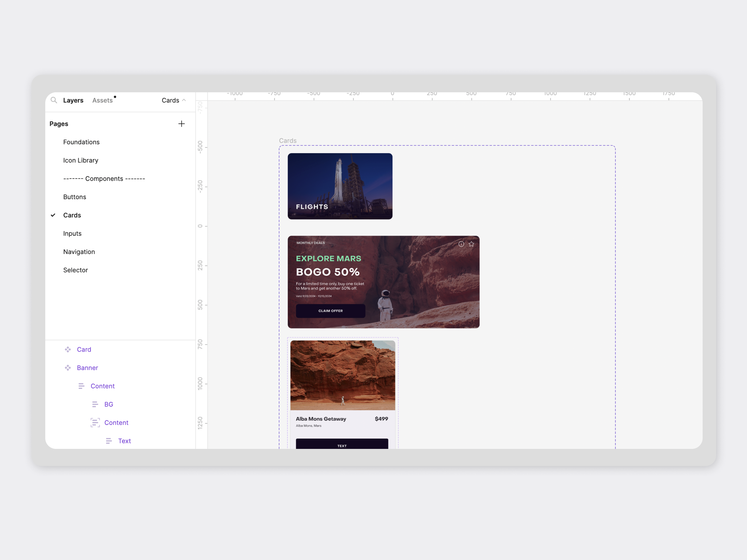Click the dark TEXT button on card
747x560 pixels.
pyautogui.click(x=342, y=445)
